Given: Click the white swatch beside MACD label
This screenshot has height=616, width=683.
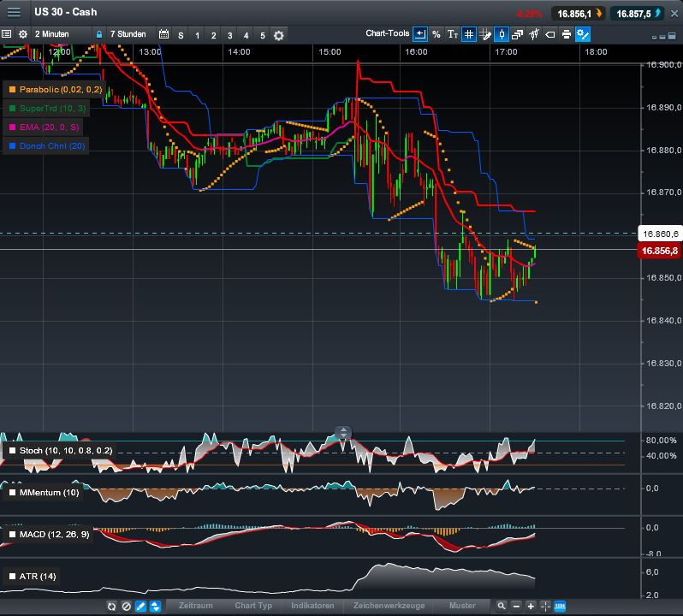Looking at the screenshot, I should (12, 534).
